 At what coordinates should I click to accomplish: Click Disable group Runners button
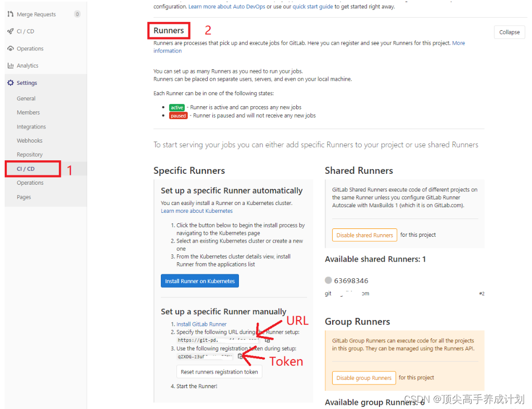click(x=364, y=378)
